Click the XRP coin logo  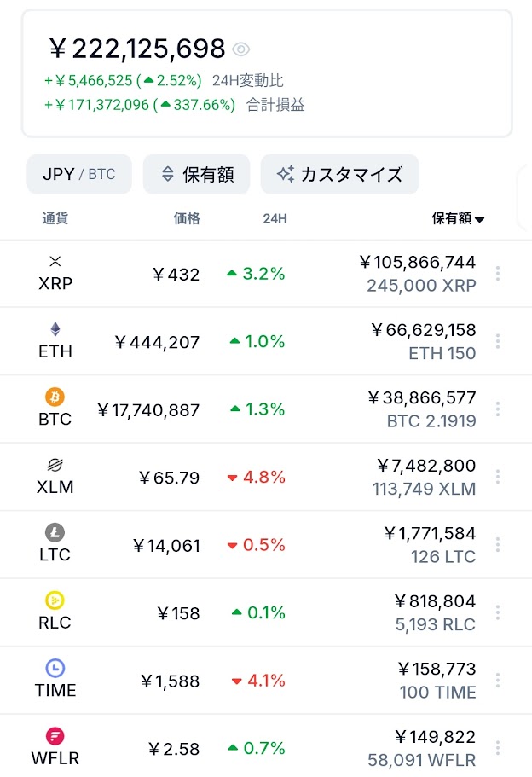pyautogui.click(x=55, y=261)
